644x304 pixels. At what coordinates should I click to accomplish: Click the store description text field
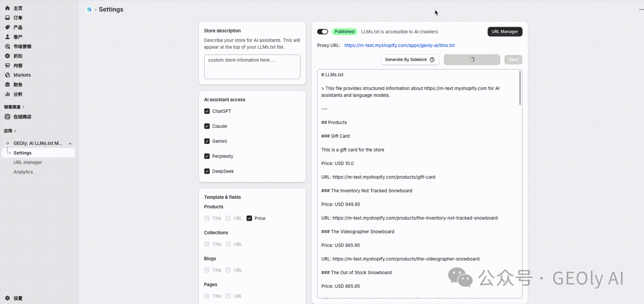point(252,67)
